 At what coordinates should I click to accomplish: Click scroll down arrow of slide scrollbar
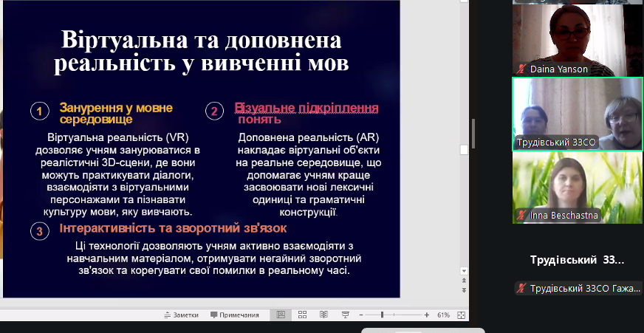click(464, 271)
